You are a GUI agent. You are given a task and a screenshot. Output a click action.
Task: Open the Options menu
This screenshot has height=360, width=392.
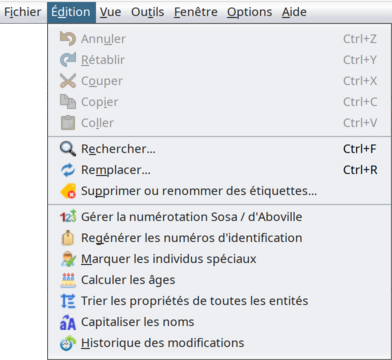(x=250, y=12)
